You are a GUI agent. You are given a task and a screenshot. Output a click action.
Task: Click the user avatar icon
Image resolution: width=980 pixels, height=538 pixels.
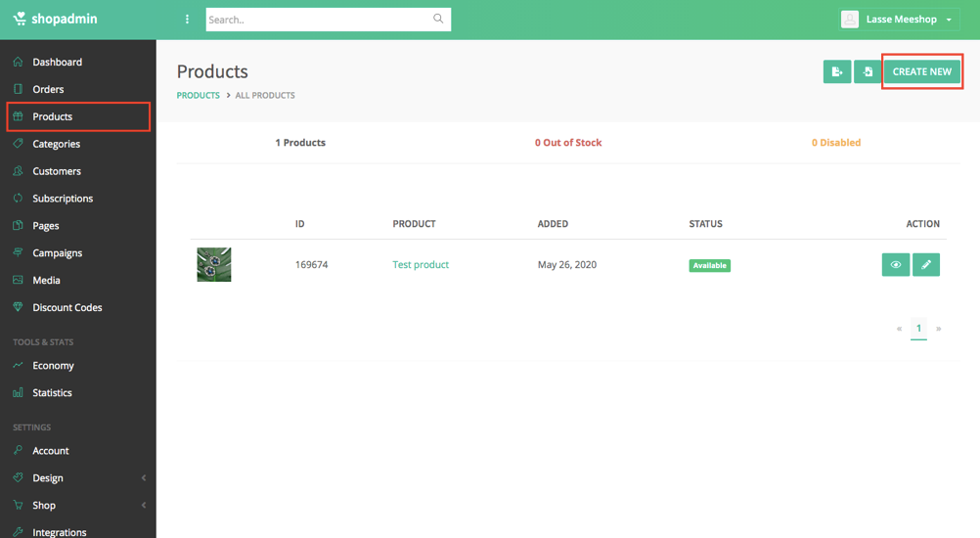click(x=850, y=20)
